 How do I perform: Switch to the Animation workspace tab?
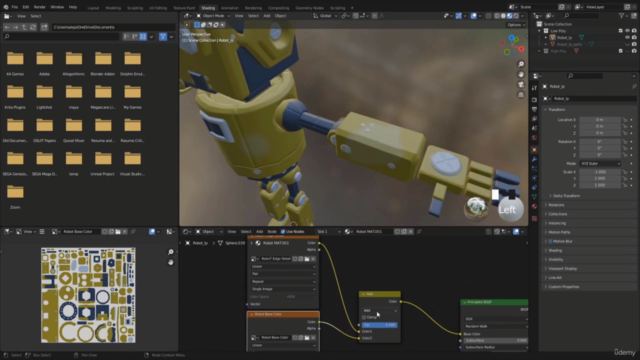click(230, 8)
